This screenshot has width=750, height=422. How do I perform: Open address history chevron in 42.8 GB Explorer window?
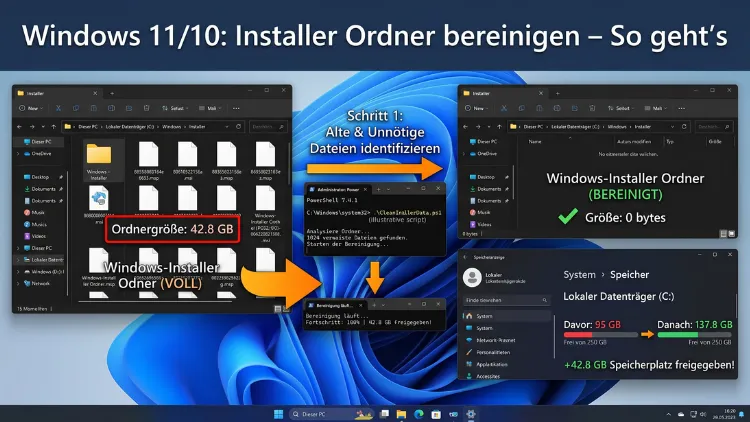(226, 127)
